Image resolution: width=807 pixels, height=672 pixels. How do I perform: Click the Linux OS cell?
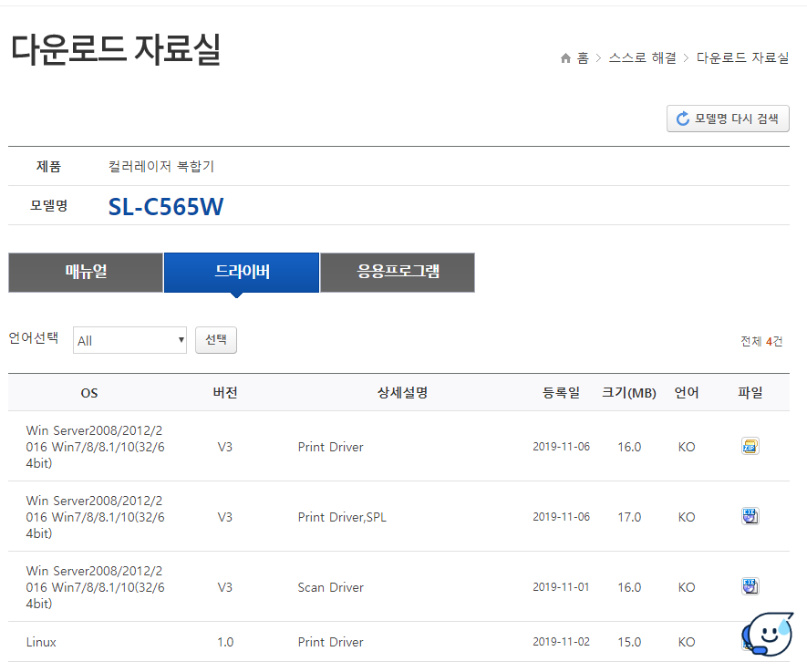41,642
